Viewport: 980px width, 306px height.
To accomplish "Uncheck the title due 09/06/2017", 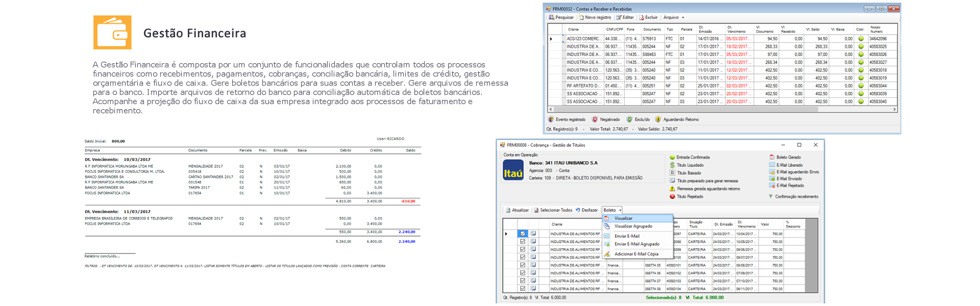I will click(x=523, y=249).
